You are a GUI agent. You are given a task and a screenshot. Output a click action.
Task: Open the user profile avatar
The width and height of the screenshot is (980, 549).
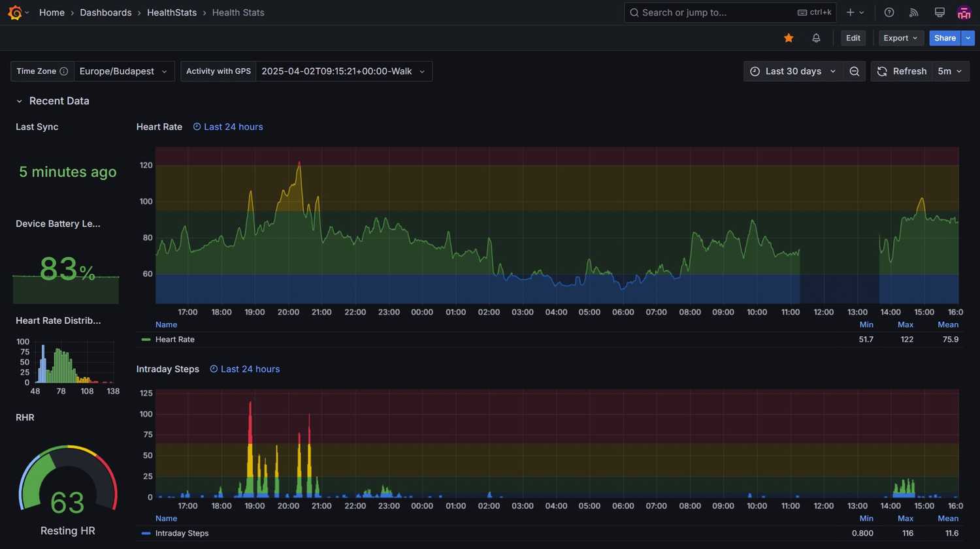964,12
